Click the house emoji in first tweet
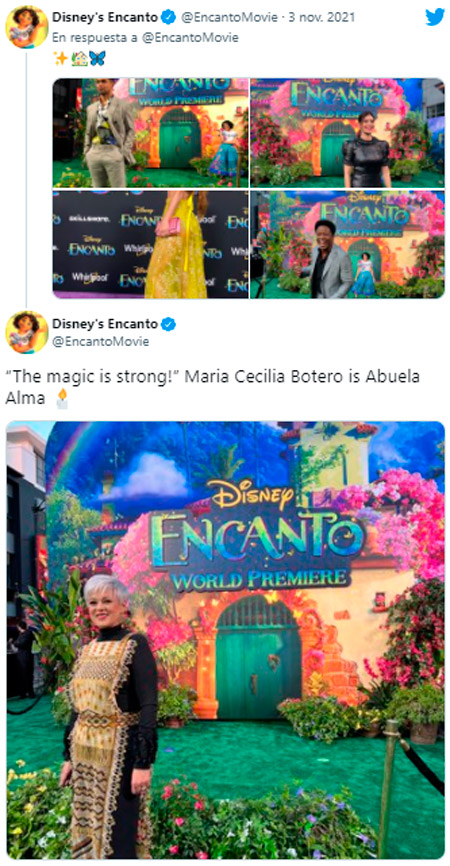This screenshot has height=866, width=450. click(79, 58)
